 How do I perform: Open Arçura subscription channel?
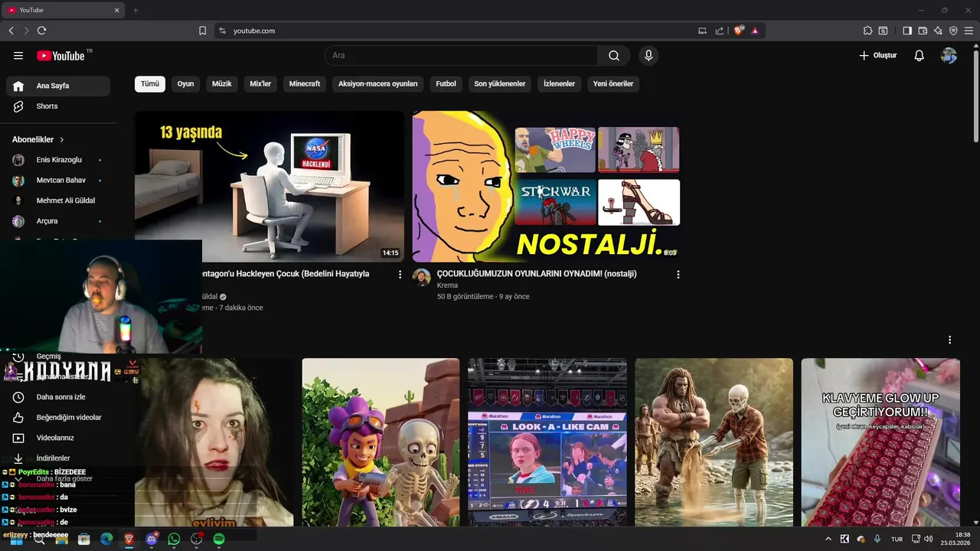(x=58, y=221)
